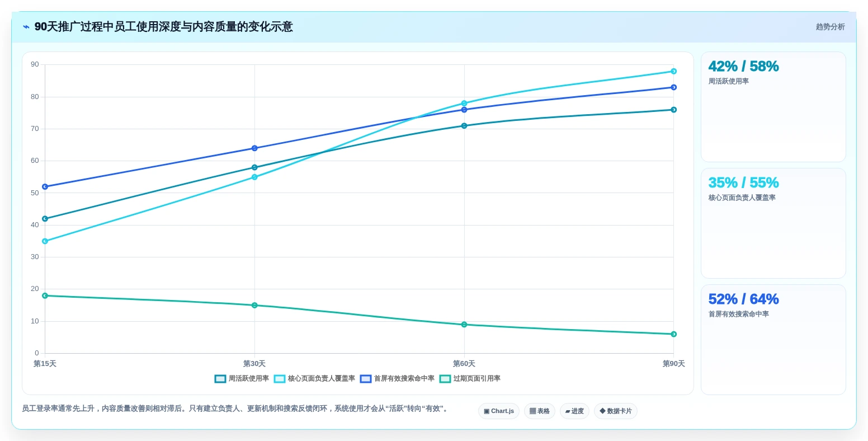Viewport: 868px width, 441px height.
Task: Click 核心页面负责人覆盖率 point at 第30天 (55)
Action: (254, 177)
